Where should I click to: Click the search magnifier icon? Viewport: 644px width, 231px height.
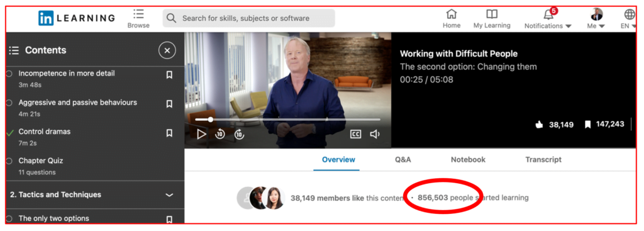(171, 18)
